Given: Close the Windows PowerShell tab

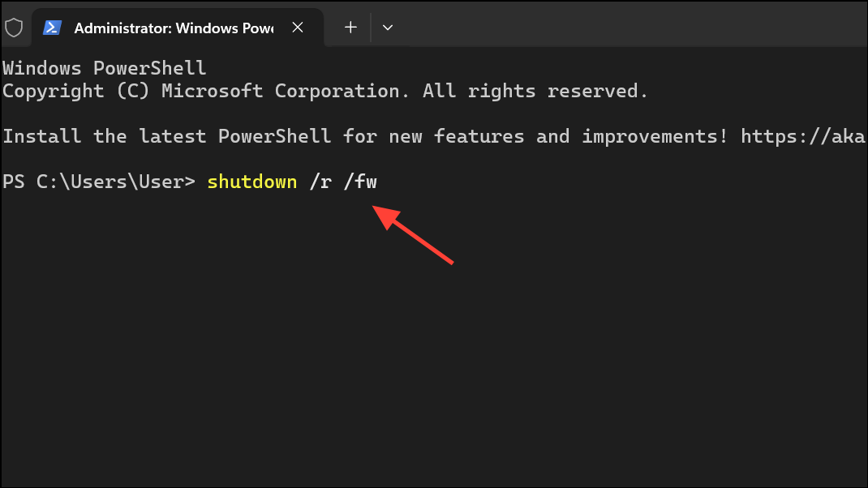Looking at the screenshot, I should tap(298, 27).
